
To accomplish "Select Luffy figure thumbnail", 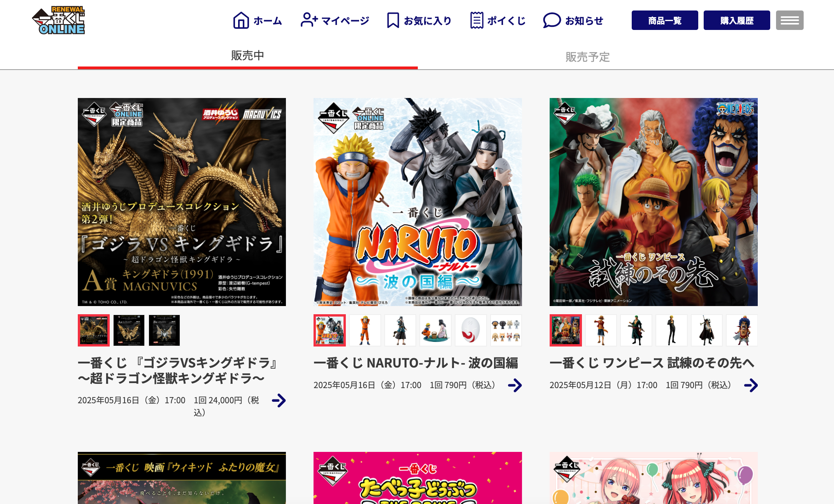I will coord(601,330).
